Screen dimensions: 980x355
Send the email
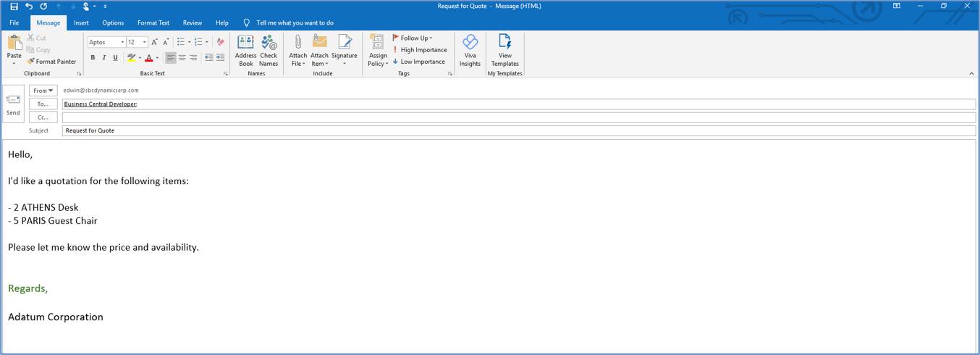(x=13, y=104)
